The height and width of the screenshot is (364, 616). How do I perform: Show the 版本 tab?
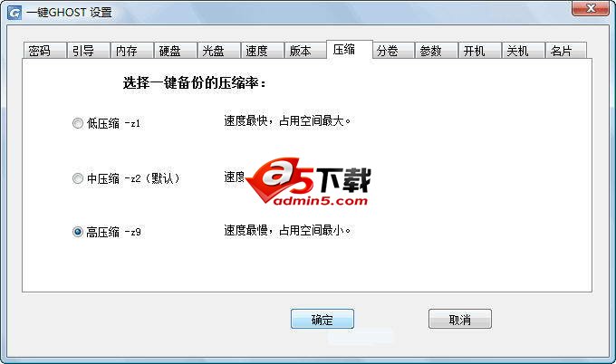(305, 51)
